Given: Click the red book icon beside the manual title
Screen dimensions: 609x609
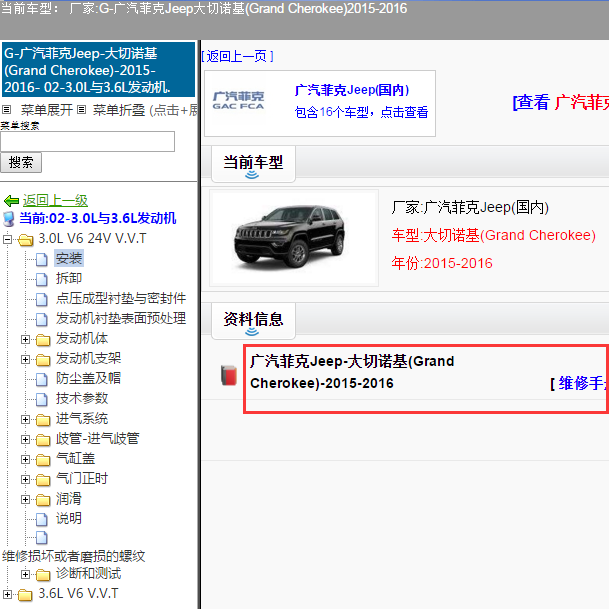Looking at the screenshot, I should [x=229, y=375].
